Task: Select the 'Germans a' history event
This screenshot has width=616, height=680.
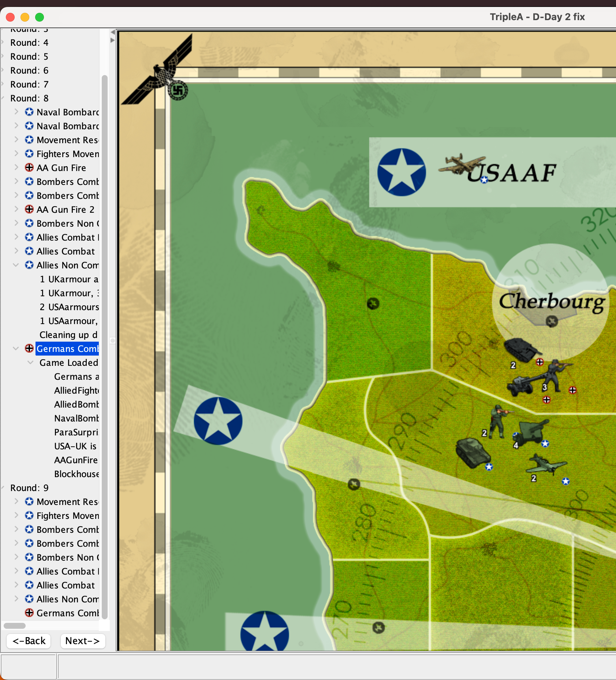Action: (76, 376)
